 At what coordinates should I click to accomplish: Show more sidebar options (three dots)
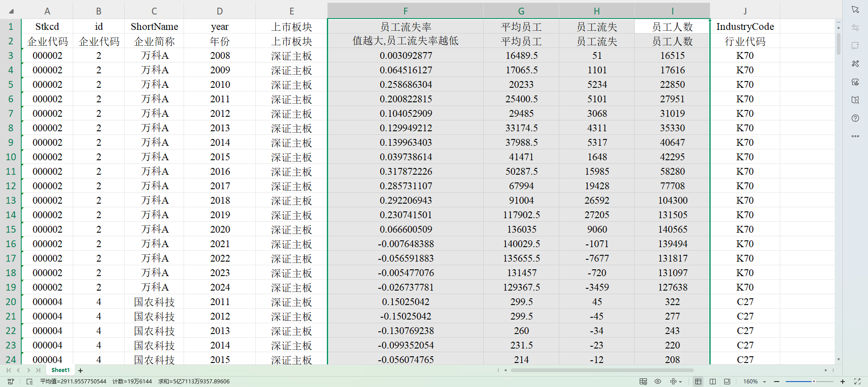pos(855,136)
